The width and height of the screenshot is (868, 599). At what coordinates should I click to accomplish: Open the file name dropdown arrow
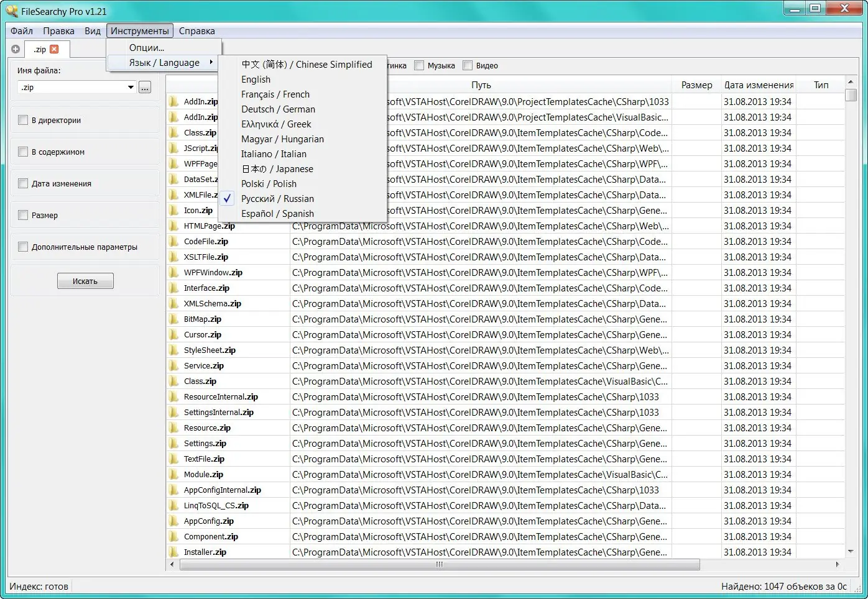tap(131, 88)
